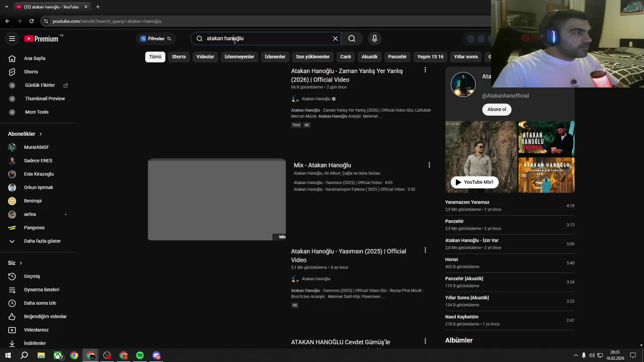644x362 pixels.
Task: Open menu for Mix - Atakan Hanoğlu
Action: click(429, 165)
